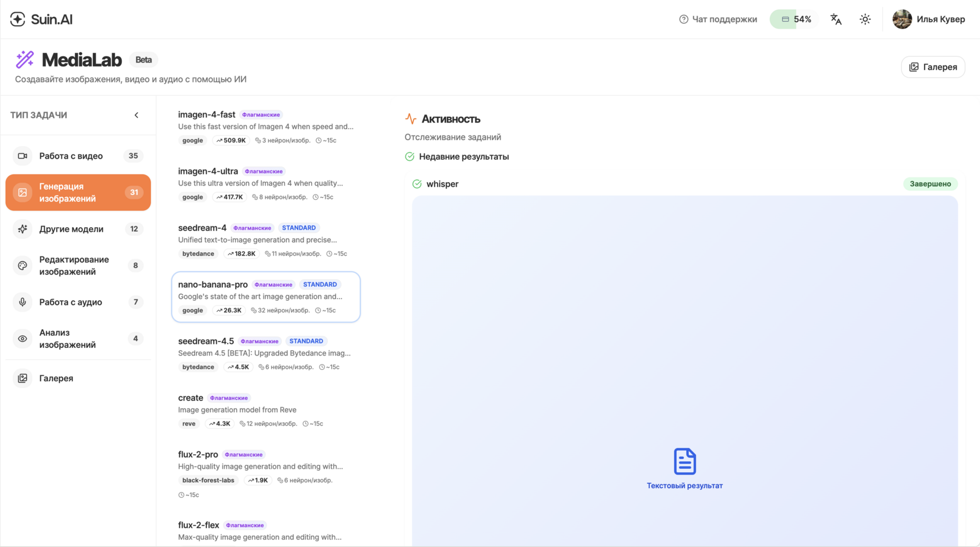Collapse the ТИП ЗАДАЧИ sidebar chevron

tap(136, 115)
